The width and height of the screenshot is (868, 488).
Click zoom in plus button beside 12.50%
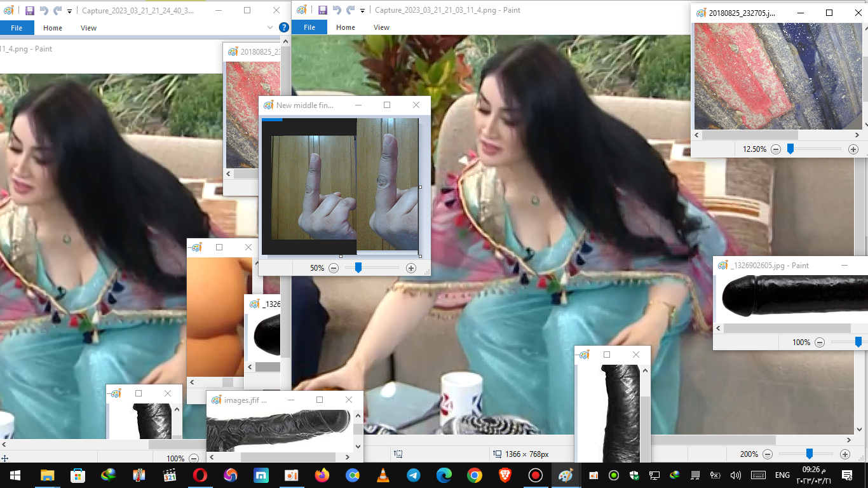[x=853, y=149]
